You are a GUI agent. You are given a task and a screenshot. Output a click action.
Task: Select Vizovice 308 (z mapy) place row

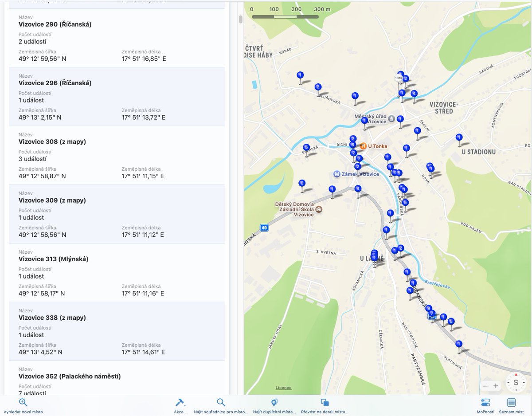(x=117, y=155)
